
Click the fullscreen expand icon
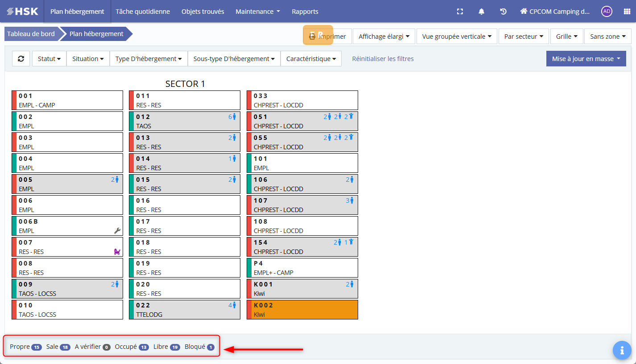pos(460,12)
